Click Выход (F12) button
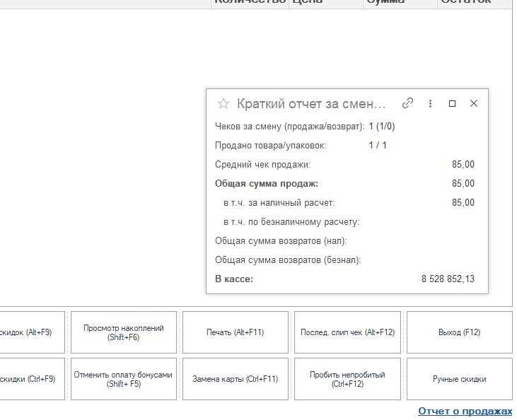Image resolution: width=517 pixels, height=420 pixels. [460, 332]
